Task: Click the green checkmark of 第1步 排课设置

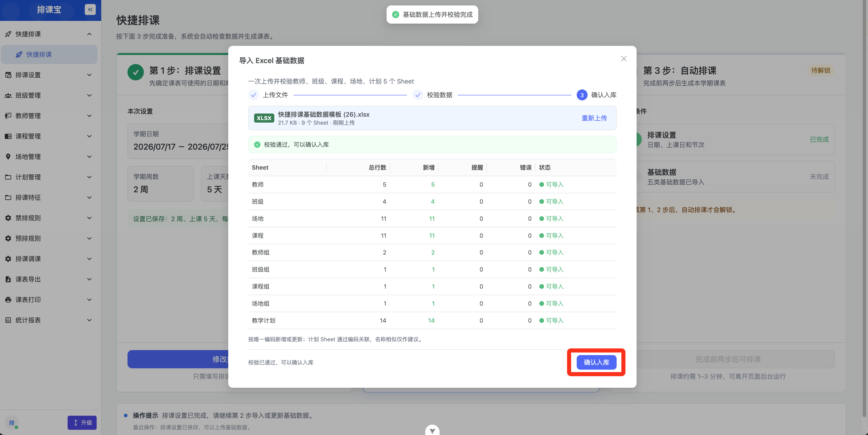Action: (135, 72)
